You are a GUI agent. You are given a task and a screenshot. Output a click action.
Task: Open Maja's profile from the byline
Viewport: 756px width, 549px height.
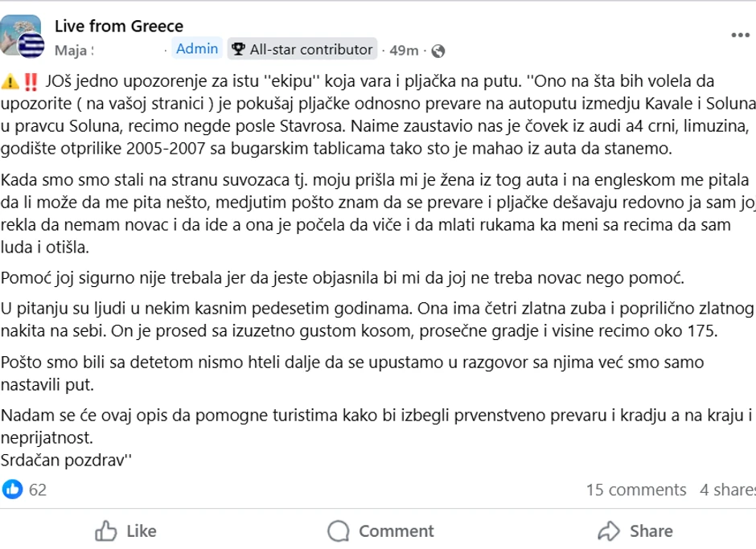(73, 49)
